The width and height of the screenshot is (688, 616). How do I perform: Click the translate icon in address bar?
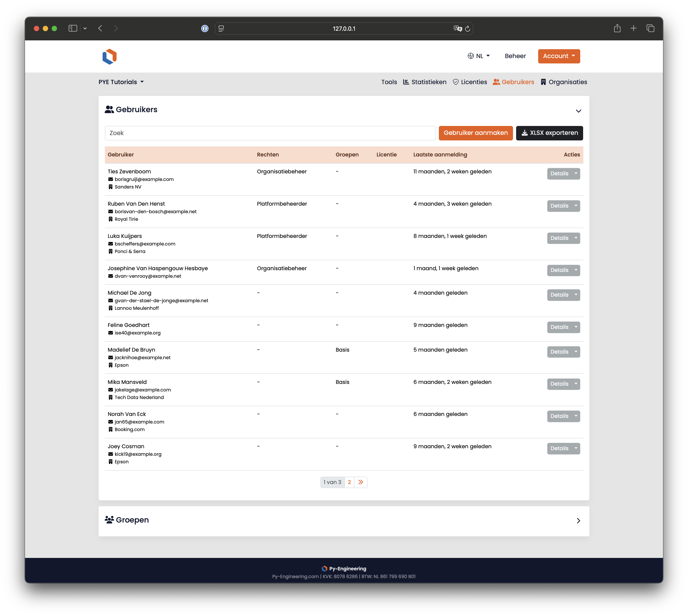(457, 29)
